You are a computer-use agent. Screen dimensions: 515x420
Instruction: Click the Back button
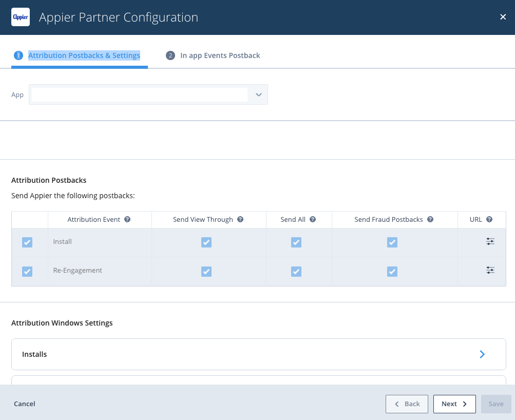coord(407,404)
